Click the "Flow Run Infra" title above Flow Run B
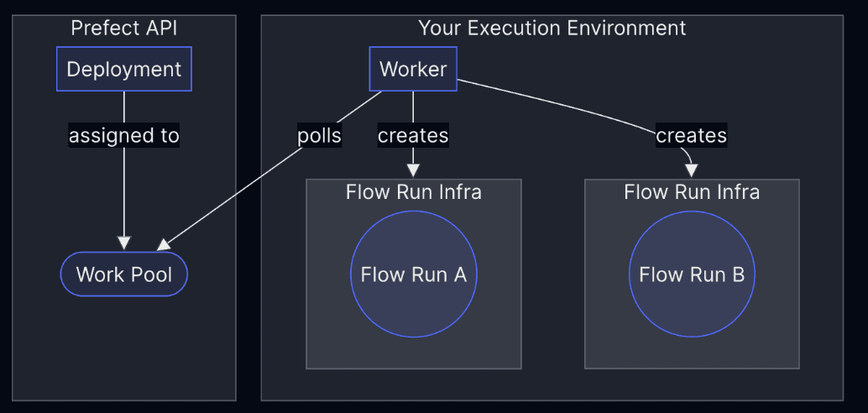The height and width of the screenshot is (413, 868). [692, 192]
